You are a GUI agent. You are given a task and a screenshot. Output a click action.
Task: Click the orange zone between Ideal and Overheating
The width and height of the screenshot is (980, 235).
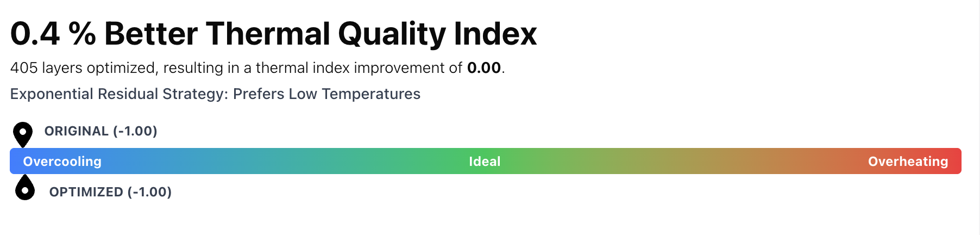[706, 162]
